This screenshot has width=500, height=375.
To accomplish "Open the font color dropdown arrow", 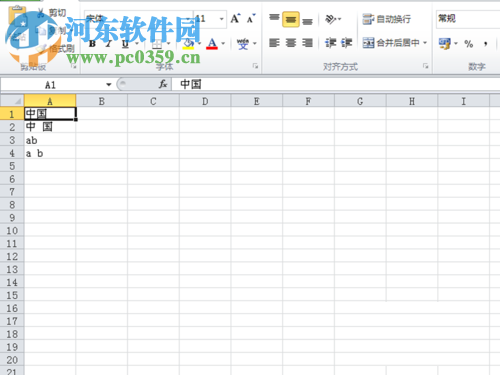I will (223, 44).
